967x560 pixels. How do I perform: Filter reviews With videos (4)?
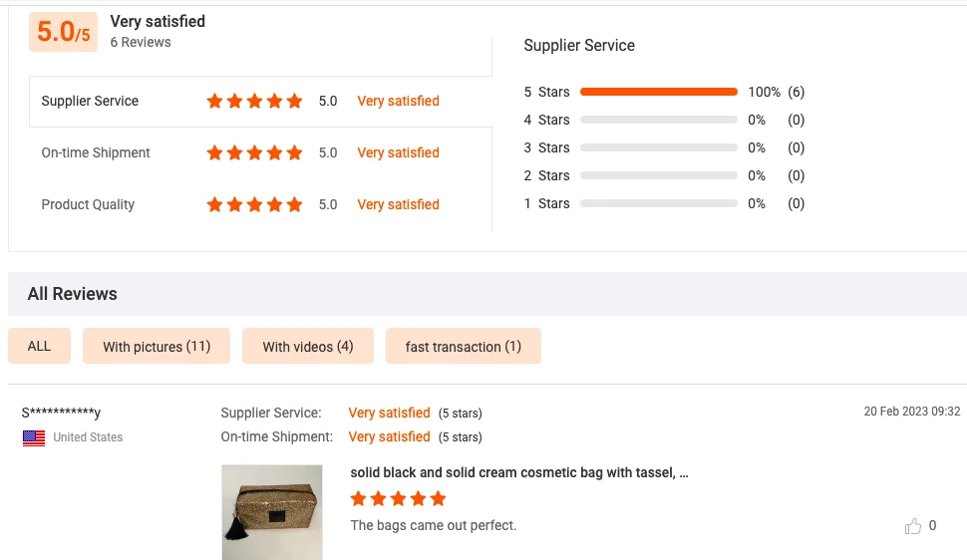point(307,346)
